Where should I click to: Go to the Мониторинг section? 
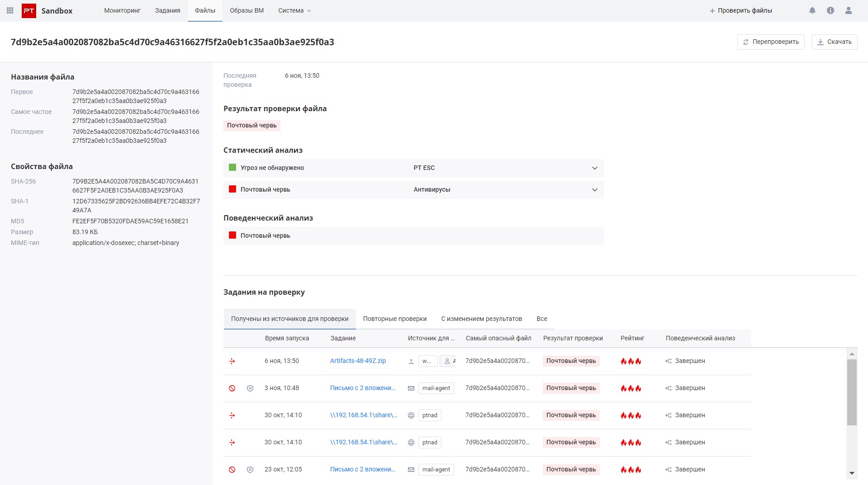tap(122, 10)
